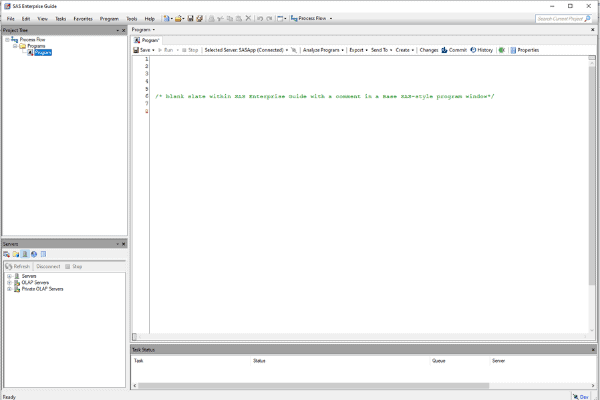The width and height of the screenshot is (600, 400).
Task: Expand the OLAP Servers tree node
Action: click(9, 282)
